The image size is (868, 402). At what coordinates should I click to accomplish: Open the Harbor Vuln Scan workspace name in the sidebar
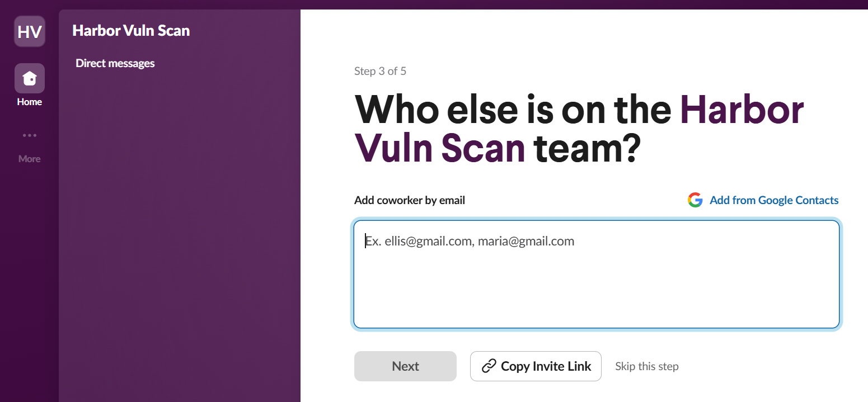[131, 31]
